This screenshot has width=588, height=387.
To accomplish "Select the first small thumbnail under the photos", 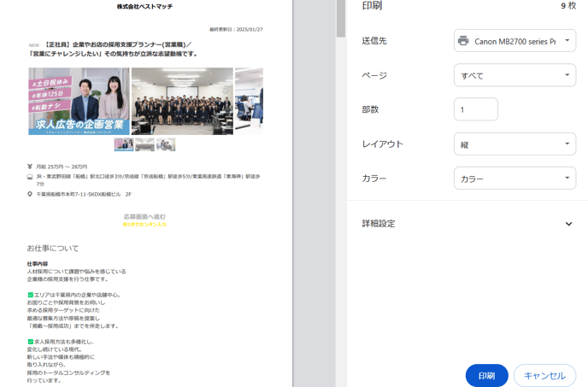I will point(123,145).
